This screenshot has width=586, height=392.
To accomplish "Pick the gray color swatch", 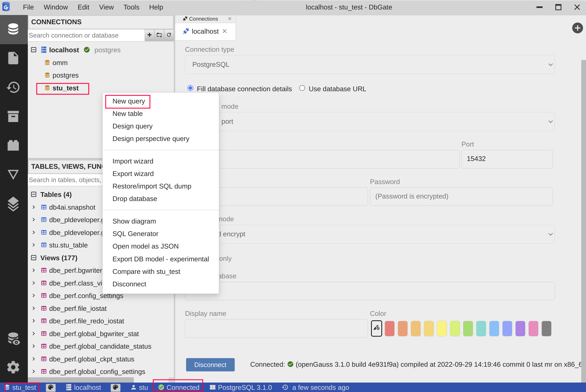I will point(547,328).
